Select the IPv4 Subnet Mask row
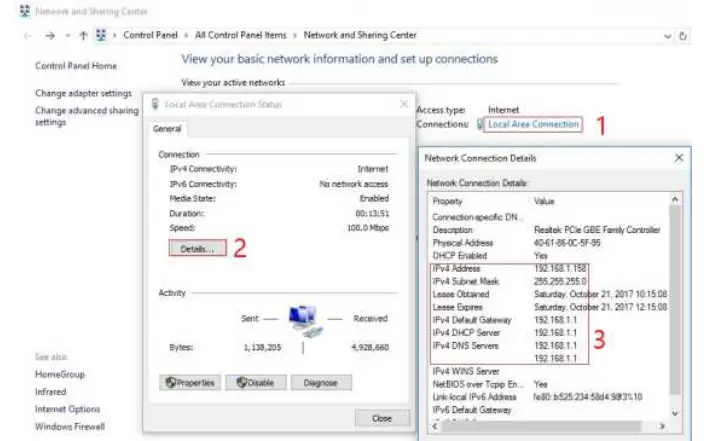 (549, 281)
